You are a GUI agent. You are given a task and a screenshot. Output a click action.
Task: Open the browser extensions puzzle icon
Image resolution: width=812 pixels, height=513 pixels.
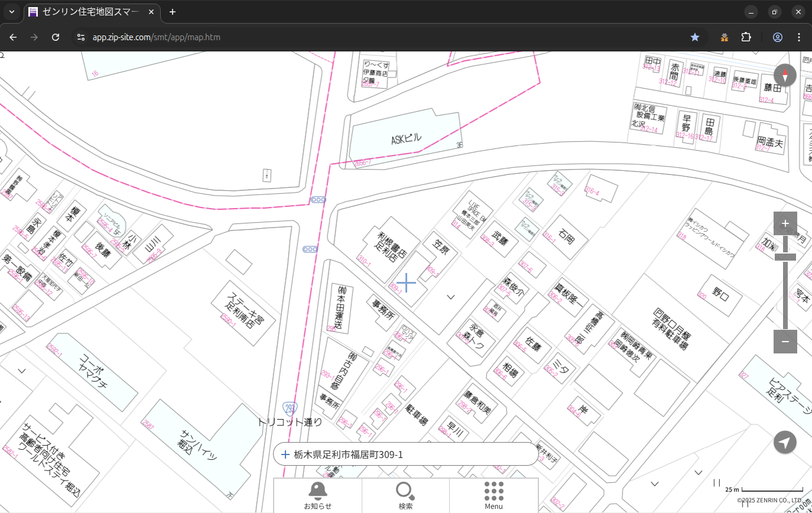coord(746,37)
